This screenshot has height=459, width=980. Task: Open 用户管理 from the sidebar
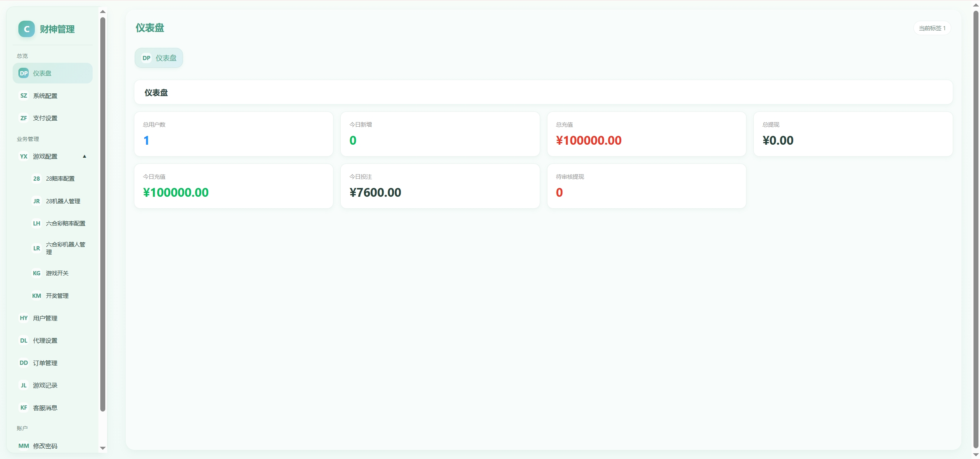(x=52, y=318)
